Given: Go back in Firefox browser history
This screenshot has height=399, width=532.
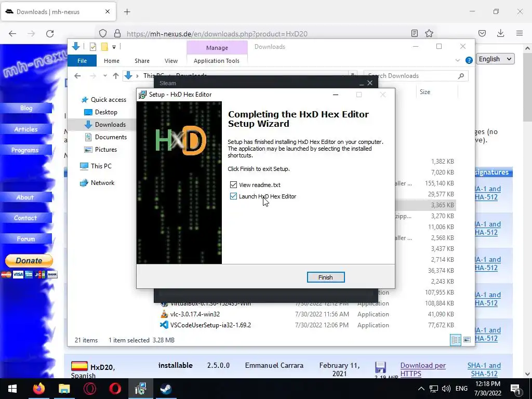Looking at the screenshot, I should tap(12, 34).
